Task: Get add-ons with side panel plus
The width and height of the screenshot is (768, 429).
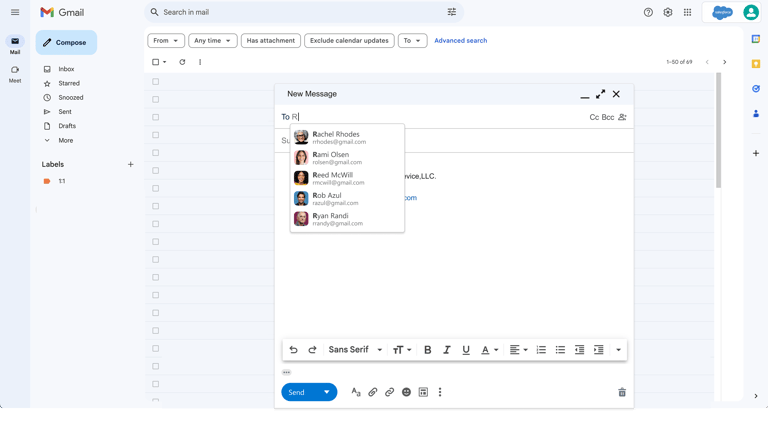Action: (756, 153)
